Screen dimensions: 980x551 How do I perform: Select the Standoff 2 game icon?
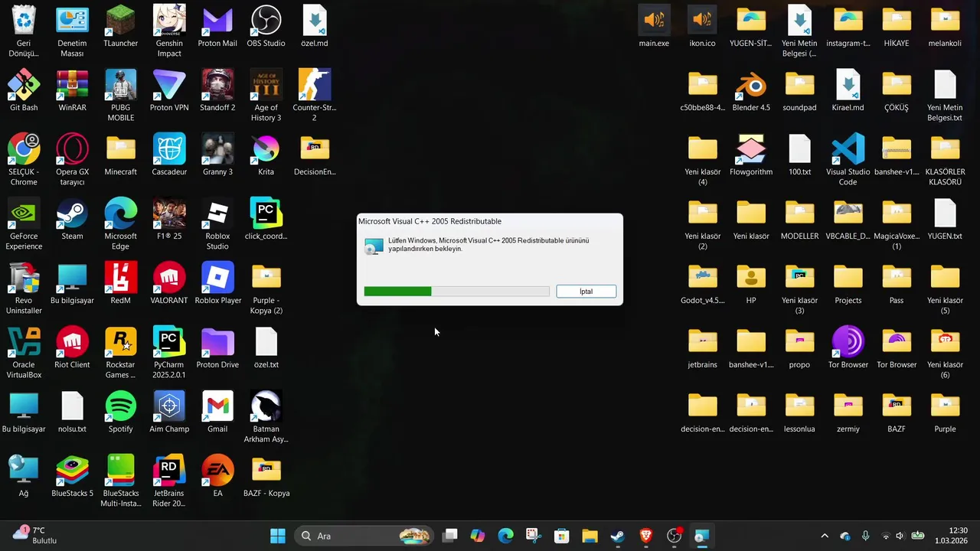[x=217, y=90]
